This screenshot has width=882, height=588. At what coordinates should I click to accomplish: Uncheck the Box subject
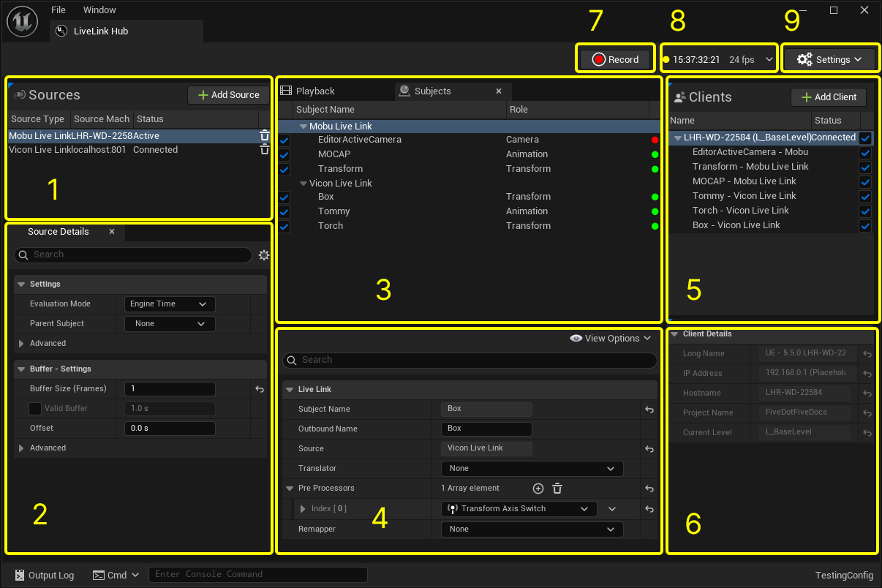click(x=284, y=197)
